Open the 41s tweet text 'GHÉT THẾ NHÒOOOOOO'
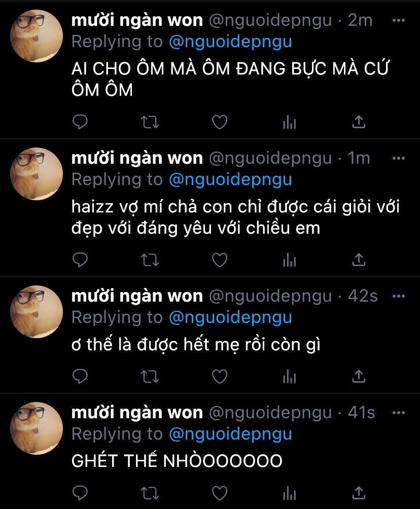This screenshot has width=420, height=509. pos(177,461)
